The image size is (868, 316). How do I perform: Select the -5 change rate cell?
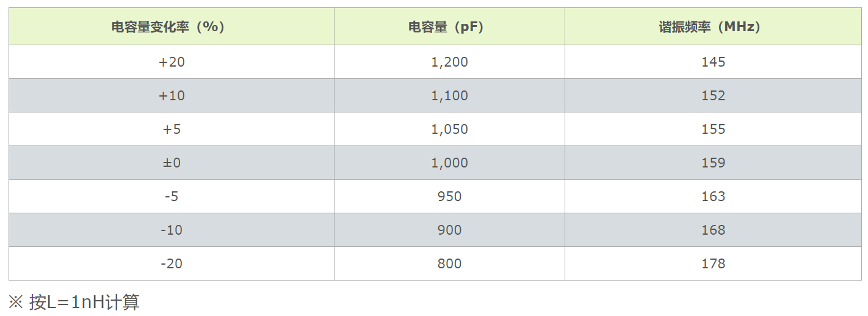(172, 196)
